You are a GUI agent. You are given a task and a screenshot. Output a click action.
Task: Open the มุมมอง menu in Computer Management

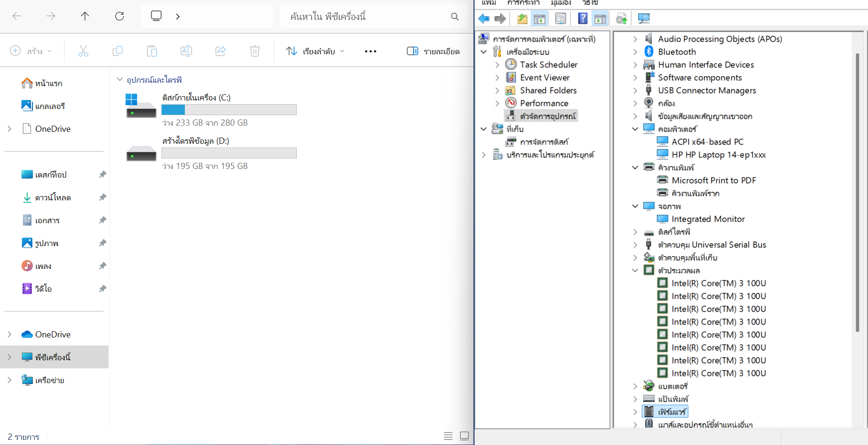(x=561, y=3)
